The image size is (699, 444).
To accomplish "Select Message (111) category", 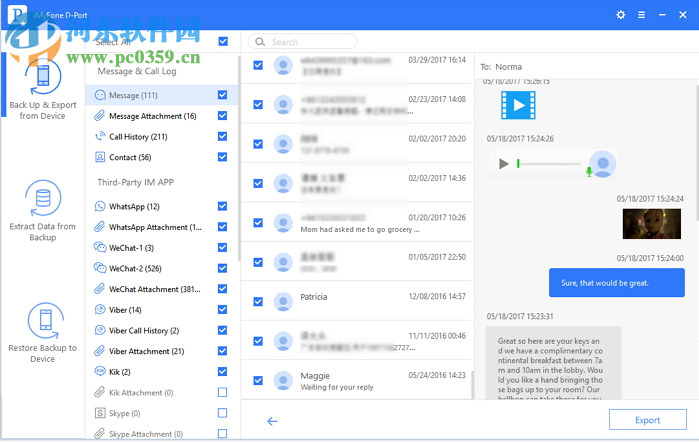I will coord(163,95).
